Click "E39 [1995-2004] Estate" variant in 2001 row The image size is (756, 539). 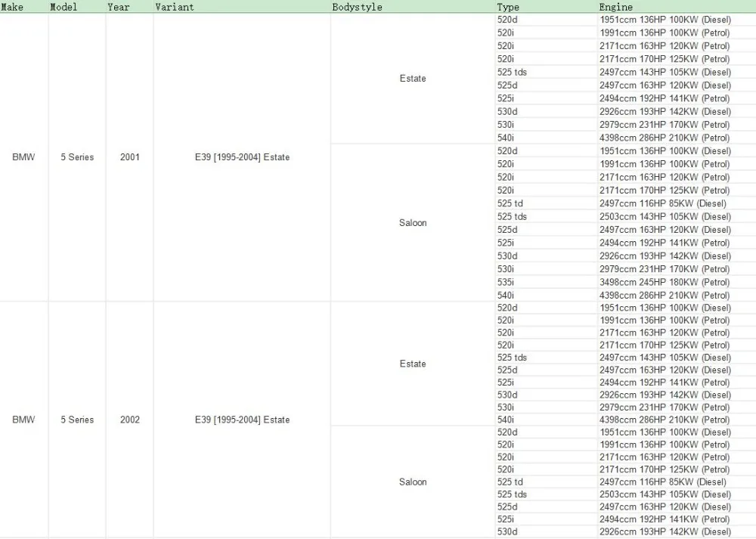pyautogui.click(x=242, y=157)
